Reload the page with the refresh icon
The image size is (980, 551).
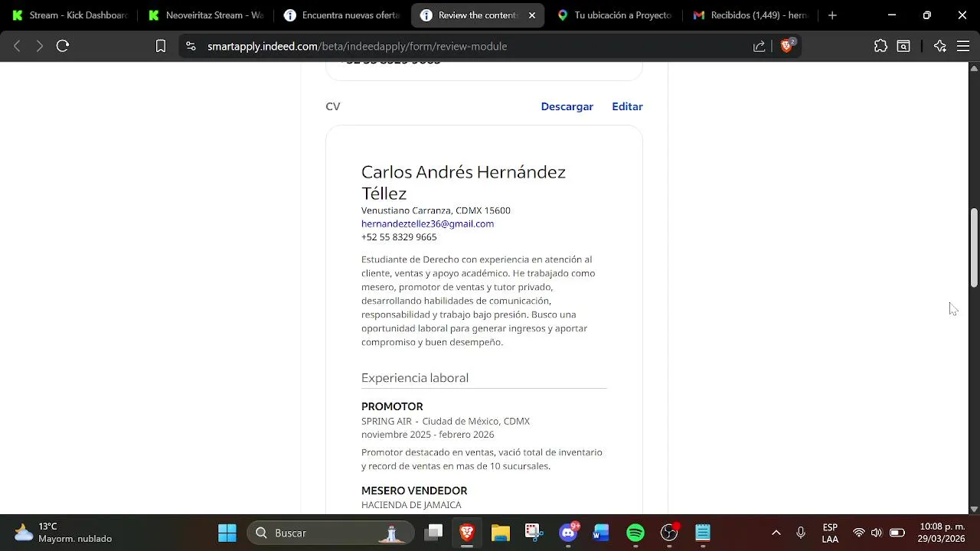tap(63, 46)
